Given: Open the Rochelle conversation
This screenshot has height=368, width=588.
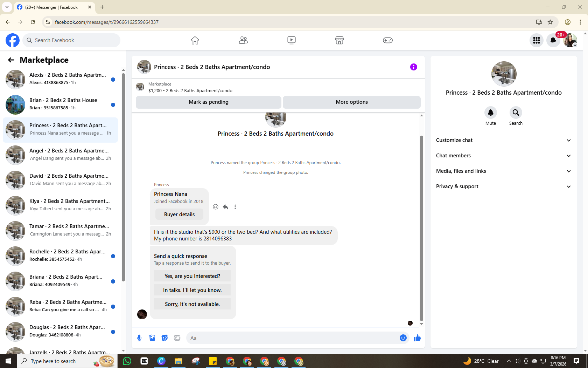Looking at the screenshot, I should point(60,256).
